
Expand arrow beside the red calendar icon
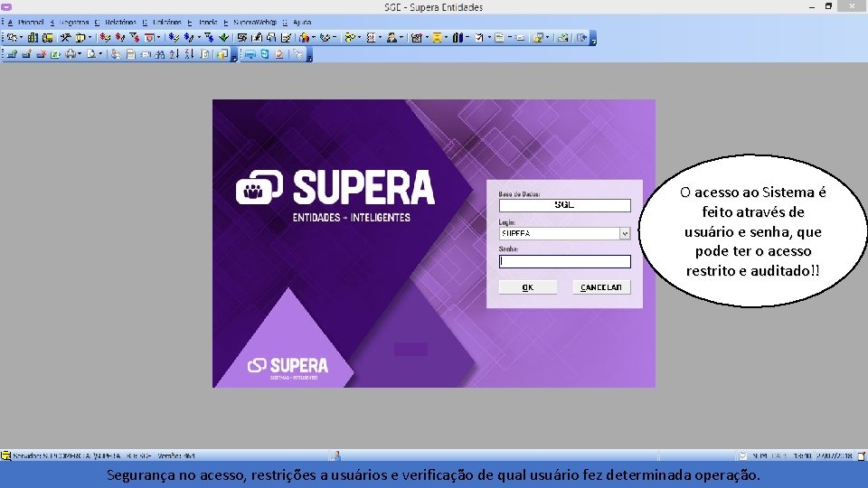click(159, 38)
